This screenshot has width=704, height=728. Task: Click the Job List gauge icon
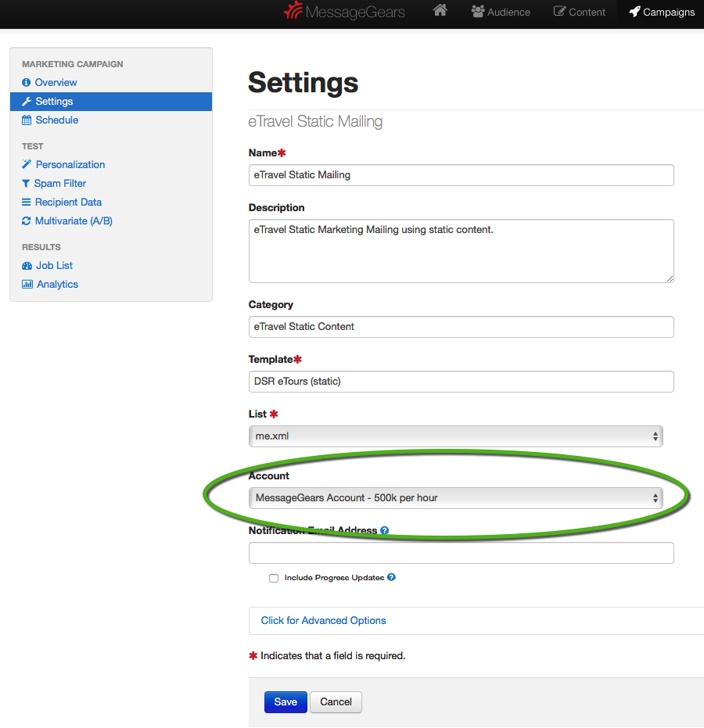[x=27, y=266]
